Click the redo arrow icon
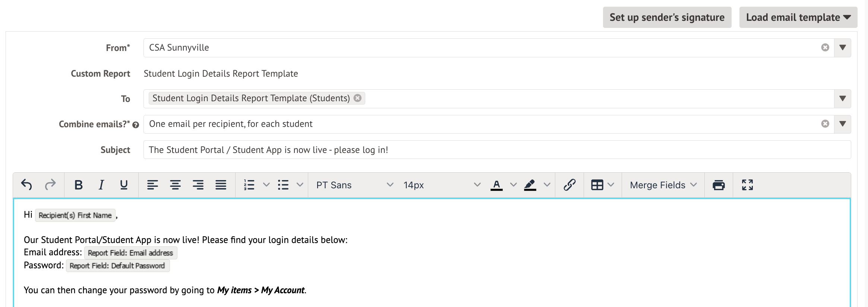Screen dimensions: 868x307 [x=50, y=185]
